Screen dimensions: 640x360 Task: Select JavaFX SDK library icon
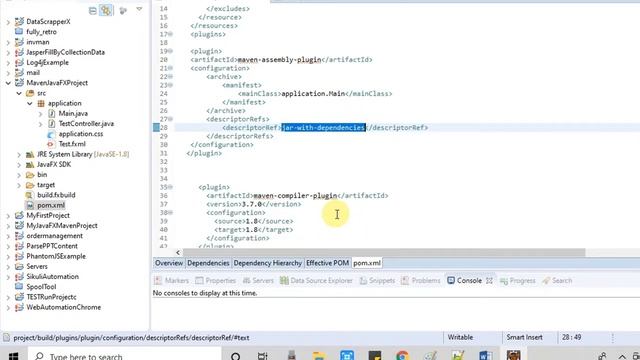30,164
